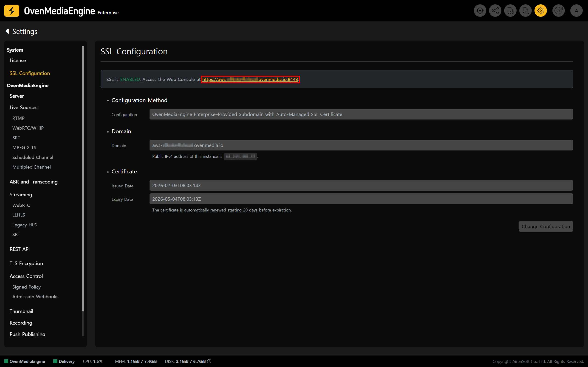588x367 pixels.
Task: Click the Change Configuration button
Action: pyautogui.click(x=546, y=226)
